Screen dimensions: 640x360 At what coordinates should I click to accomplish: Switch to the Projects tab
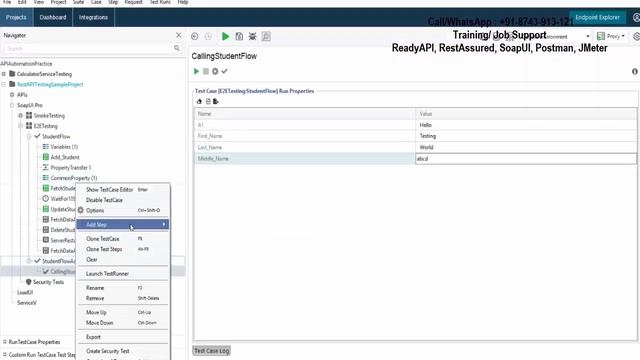click(16, 17)
